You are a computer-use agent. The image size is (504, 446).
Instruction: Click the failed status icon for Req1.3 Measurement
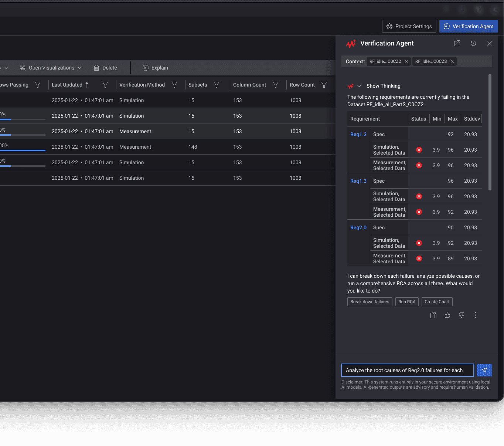(x=419, y=212)
